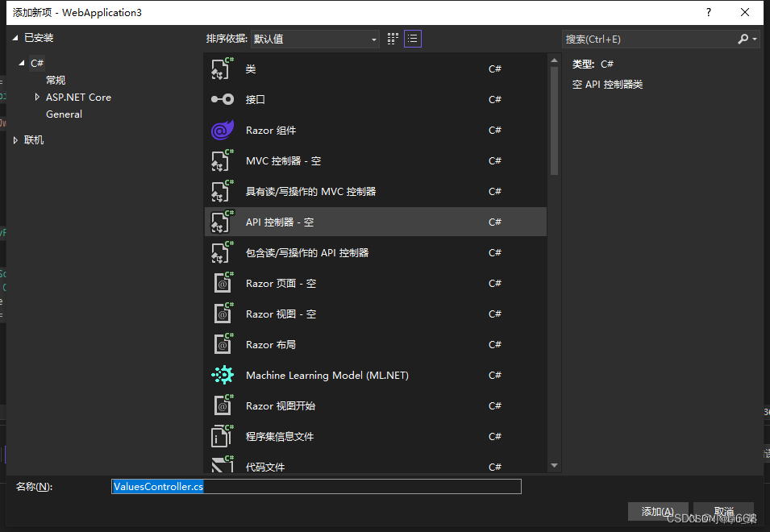Select the C# category label

tap(37, 63)
